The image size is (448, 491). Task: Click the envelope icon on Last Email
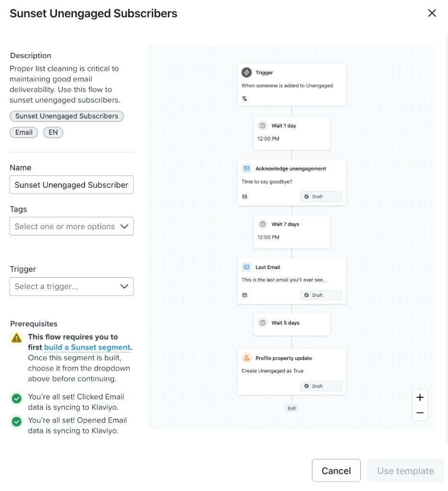(247, 267)
